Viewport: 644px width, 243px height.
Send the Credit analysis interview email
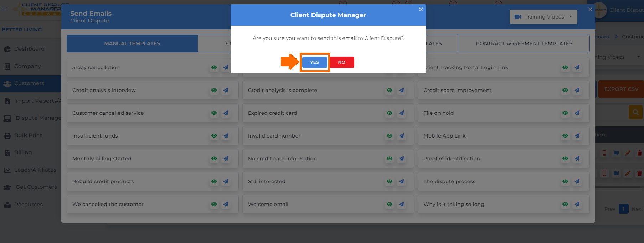point(226,90)
